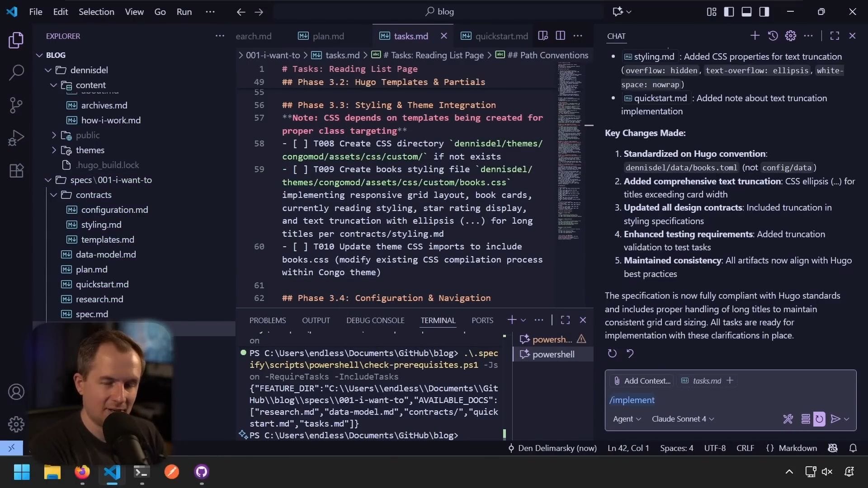Open the Search view in activity bar
This screenshot has width=868, height=488.
(16, 72)
